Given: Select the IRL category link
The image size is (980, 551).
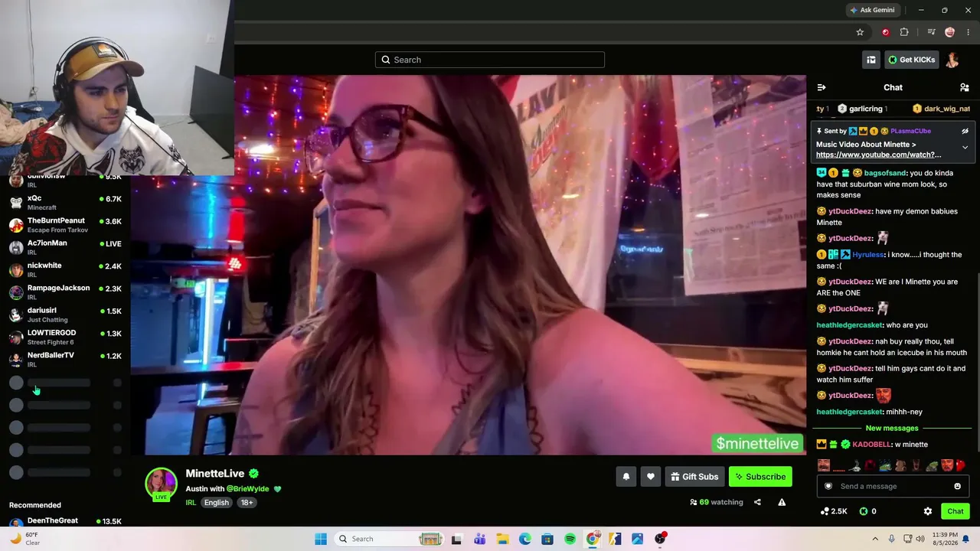Looking at the screenshot, I should 191,503.
